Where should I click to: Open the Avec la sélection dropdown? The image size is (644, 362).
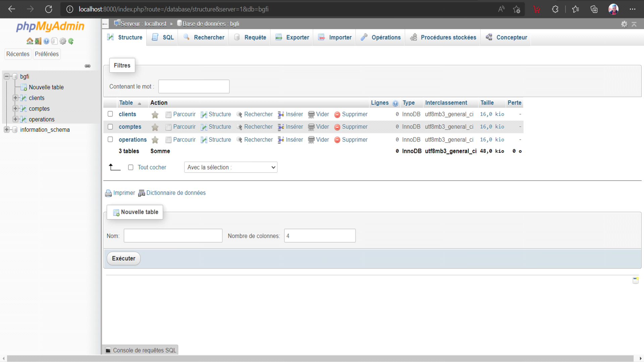[x=230, y=167]
